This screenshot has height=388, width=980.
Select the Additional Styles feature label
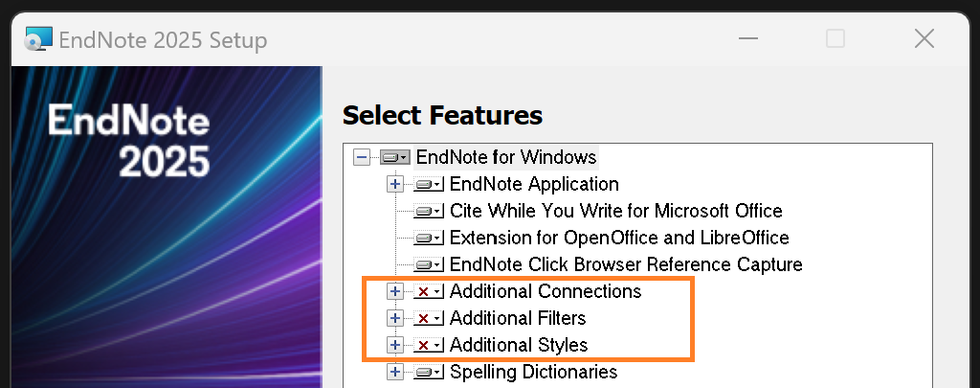518,345
